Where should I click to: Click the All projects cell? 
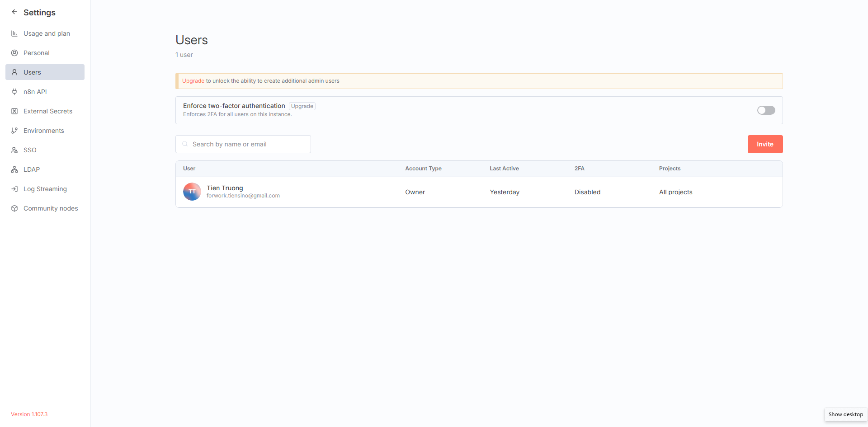[675, 192]
